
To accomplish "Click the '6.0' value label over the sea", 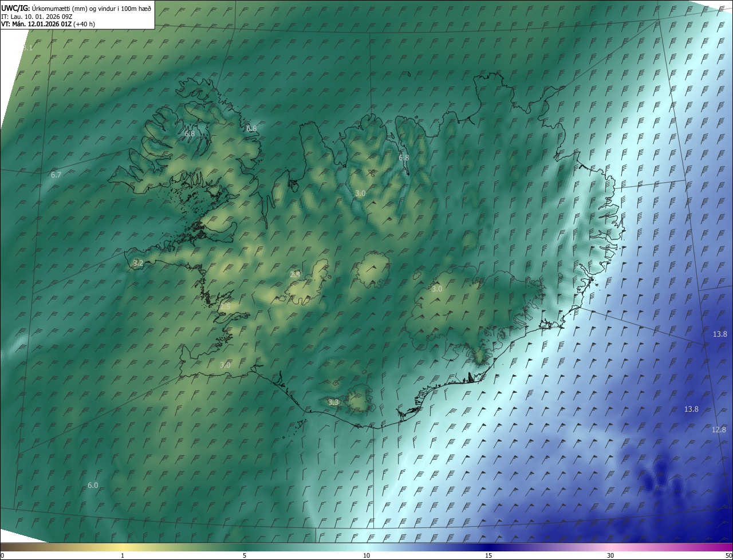I will (x=93, y=486).
